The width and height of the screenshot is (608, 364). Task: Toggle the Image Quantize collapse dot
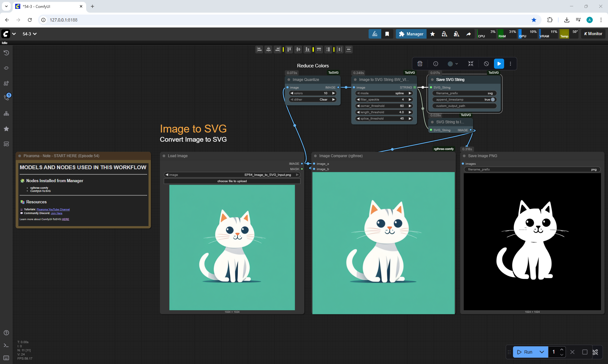coord(289,80)
